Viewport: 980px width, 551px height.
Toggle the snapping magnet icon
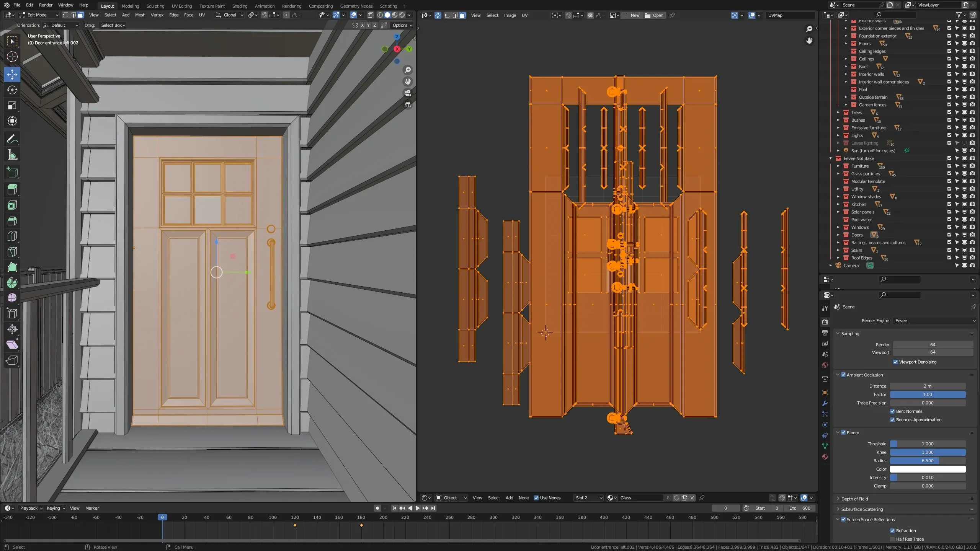coord(264,15)
